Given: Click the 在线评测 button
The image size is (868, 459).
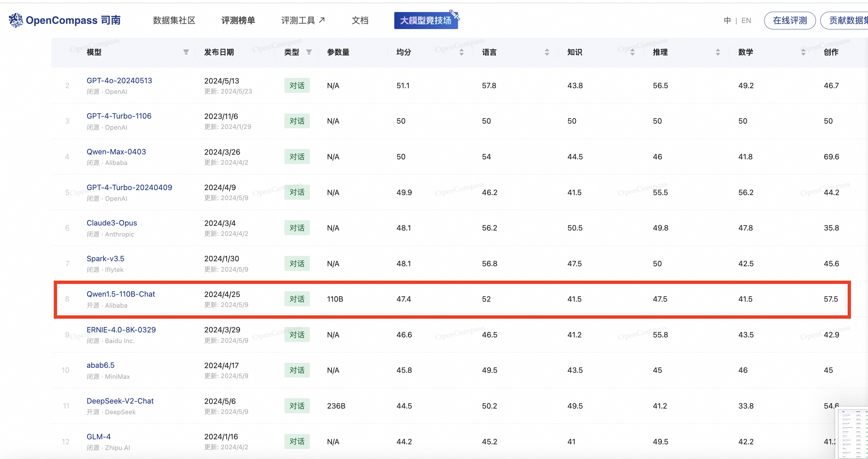Looking at the screenshot, I should 790,21.
